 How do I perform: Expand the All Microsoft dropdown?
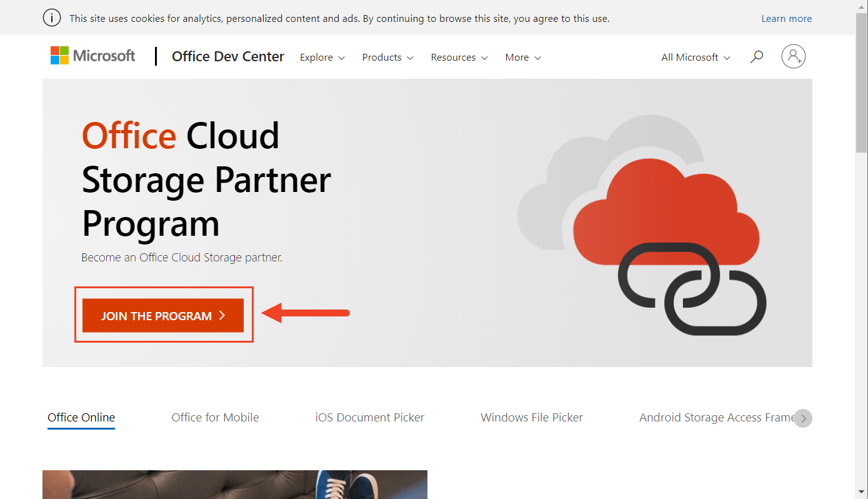[x=695, y=57]
